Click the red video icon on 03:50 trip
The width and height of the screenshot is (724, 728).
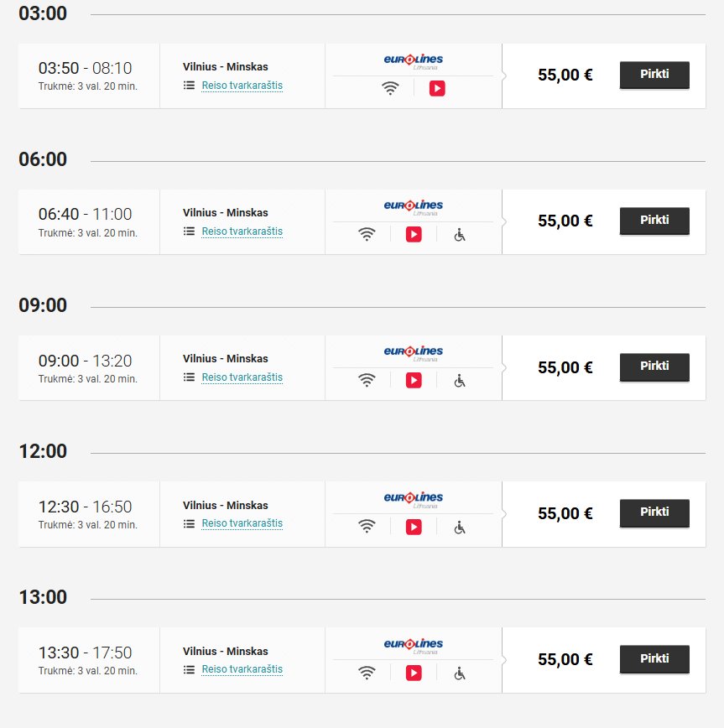point(437,88)
